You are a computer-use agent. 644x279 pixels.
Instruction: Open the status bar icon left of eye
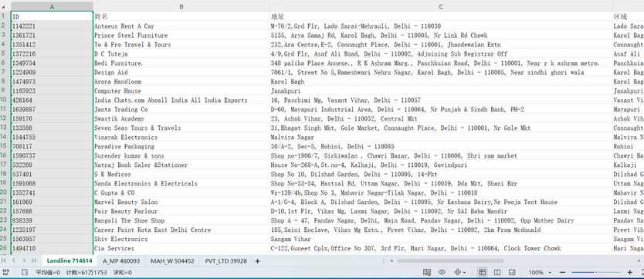point(427,272)
